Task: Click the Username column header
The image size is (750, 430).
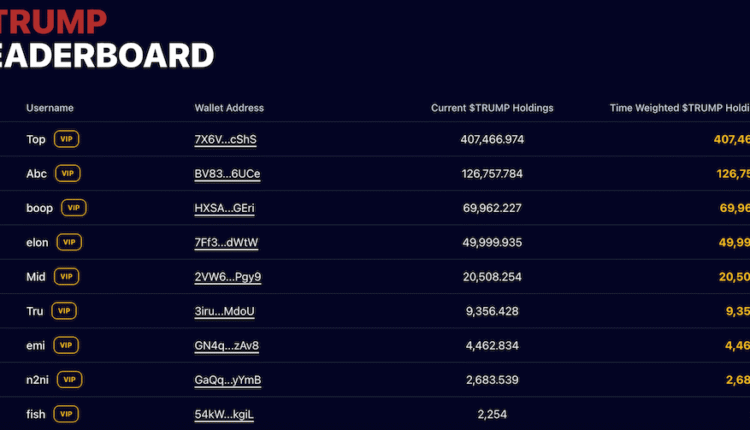Action: [x=50, y=108]
